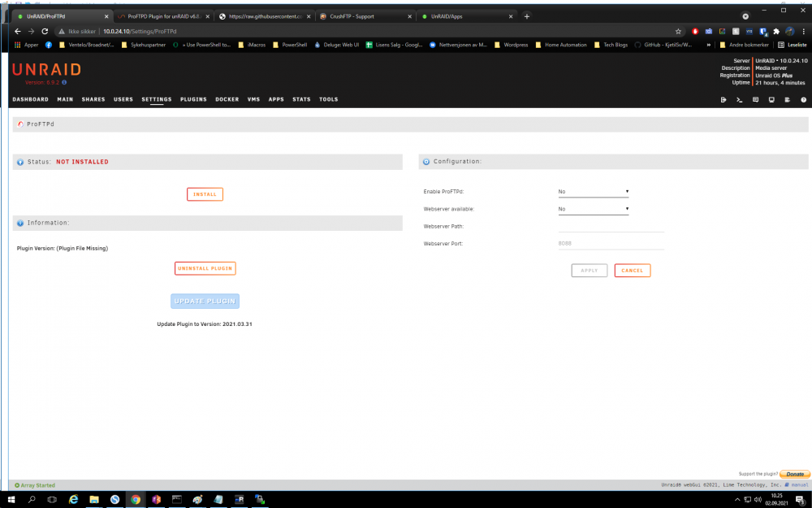Toggle the Unraid help question-mark icon

tap(803, 99)
